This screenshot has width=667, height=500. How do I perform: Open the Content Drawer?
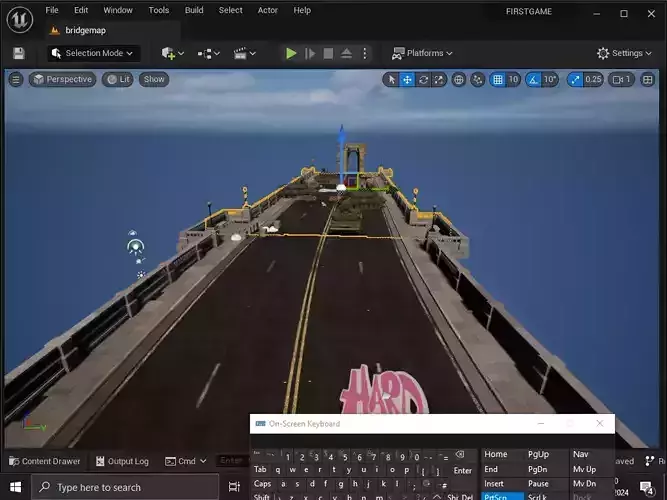pyautogui.click(x=45, y=461)
